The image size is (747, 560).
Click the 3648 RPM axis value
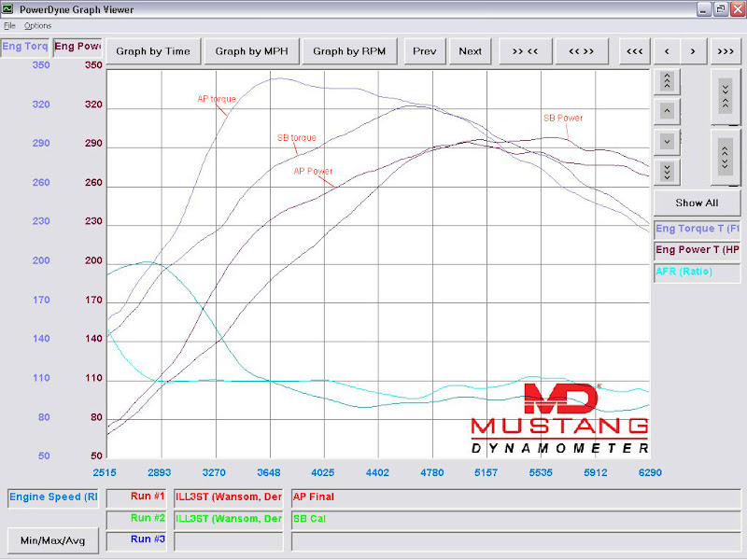(269, 473)
